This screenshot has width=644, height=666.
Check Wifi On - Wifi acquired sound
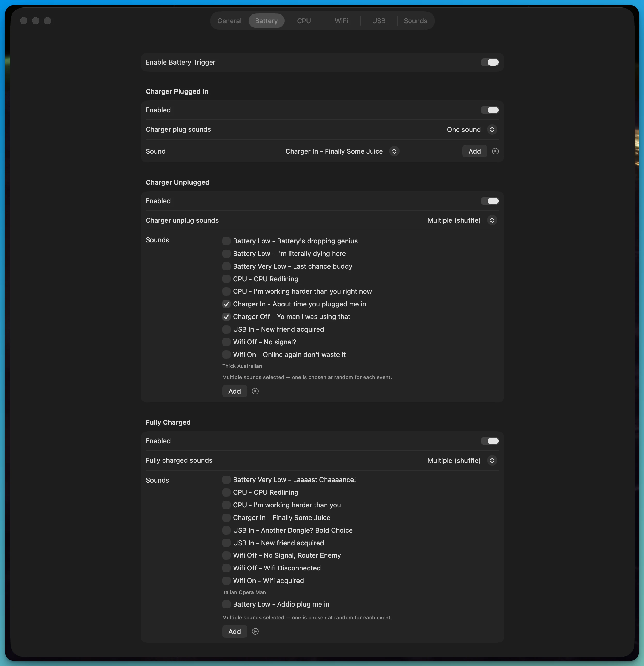pyautogui.click(x=226, y=581)
